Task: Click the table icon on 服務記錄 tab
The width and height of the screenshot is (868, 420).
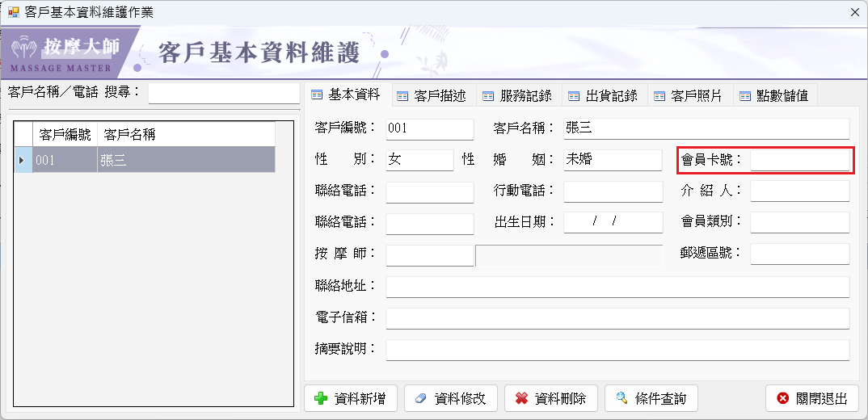Action: (487, 96)
